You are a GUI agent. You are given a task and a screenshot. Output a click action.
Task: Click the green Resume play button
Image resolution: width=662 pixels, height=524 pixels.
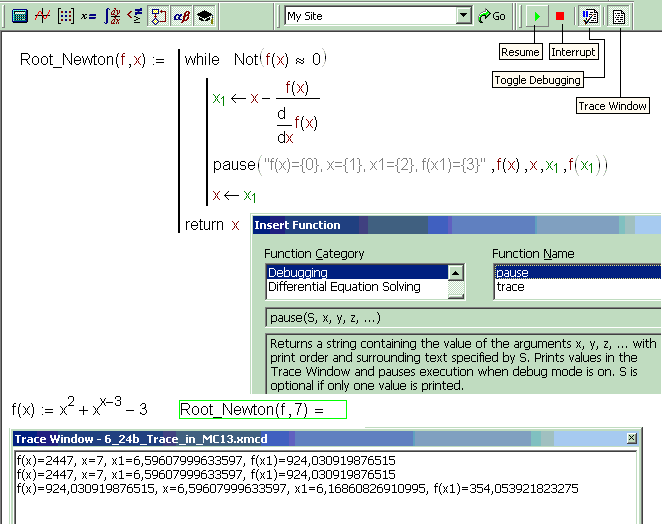537,16
